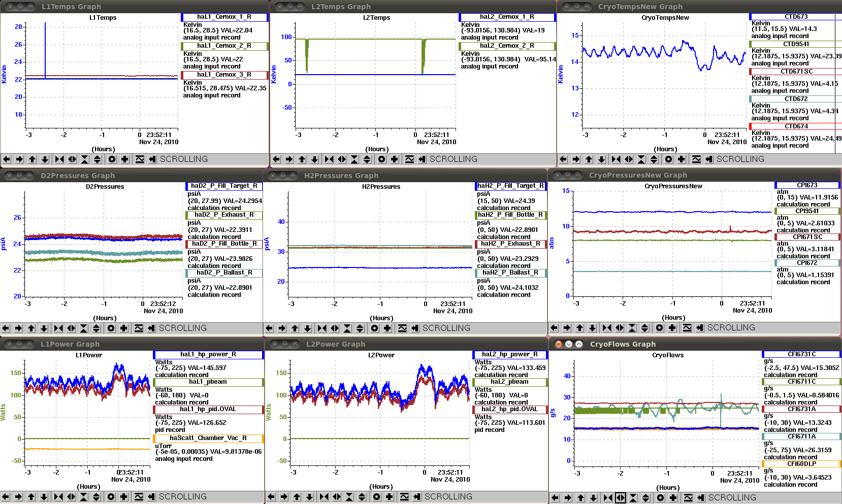This screenshot has width=842, height=504.
Task: Pan left in the L1Temps Graph toolbar
Action: (7, 159)
